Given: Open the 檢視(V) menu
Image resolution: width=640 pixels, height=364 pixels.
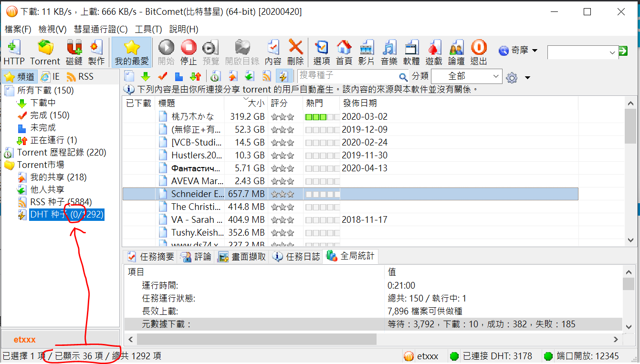Looking at the screenshot, I should (52, 29).
